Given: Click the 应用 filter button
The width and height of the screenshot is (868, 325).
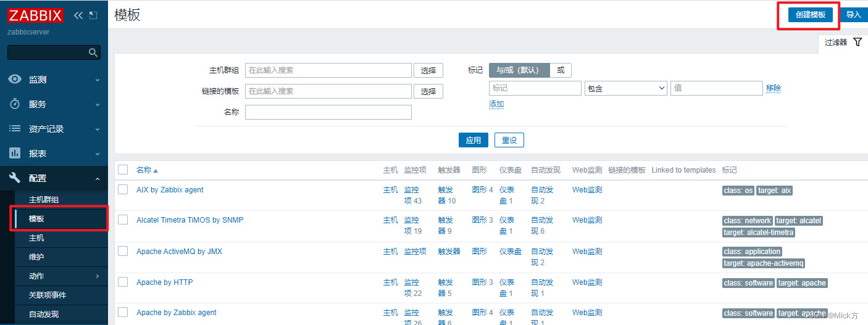Looking at the screenshot, I should point(474,140).
